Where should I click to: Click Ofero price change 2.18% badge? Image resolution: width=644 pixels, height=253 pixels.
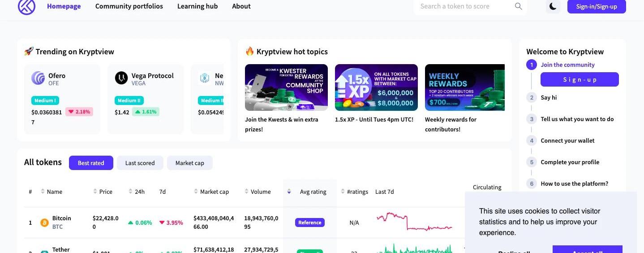[x=79, y=112]
